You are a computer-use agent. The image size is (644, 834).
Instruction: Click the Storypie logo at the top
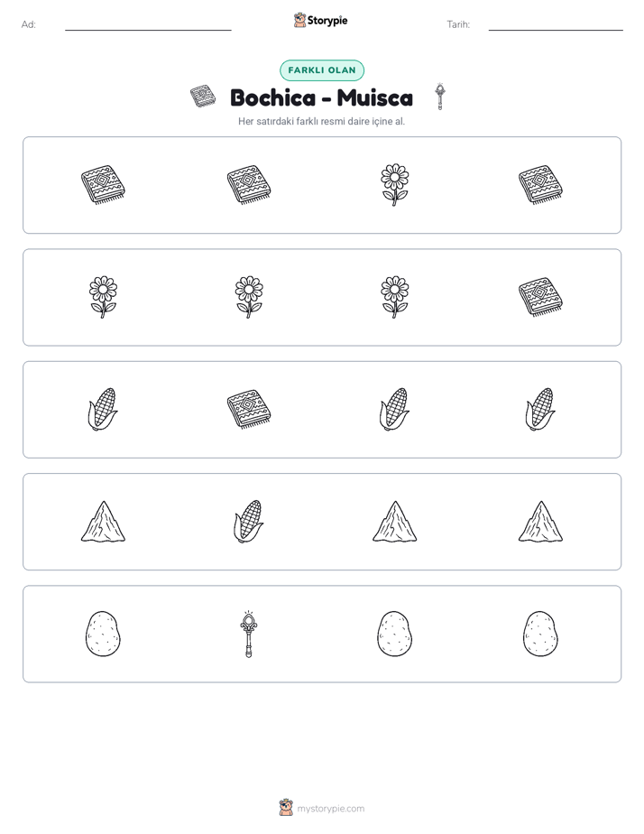click(x=321, y=20)
